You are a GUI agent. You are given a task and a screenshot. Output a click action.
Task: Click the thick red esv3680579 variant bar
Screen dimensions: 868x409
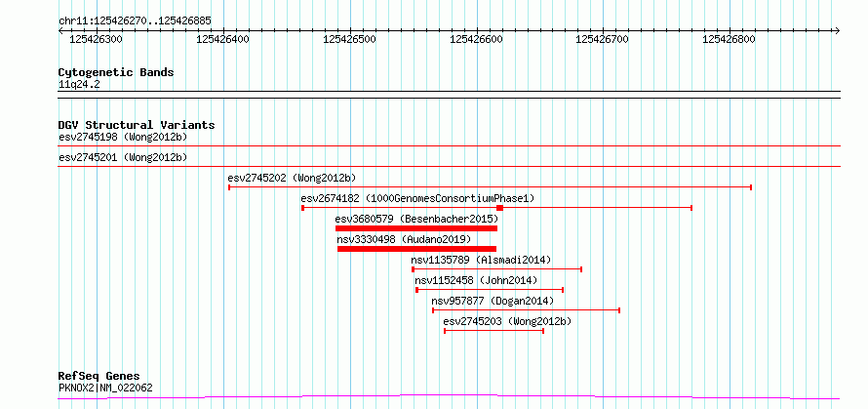pos(416,228)
